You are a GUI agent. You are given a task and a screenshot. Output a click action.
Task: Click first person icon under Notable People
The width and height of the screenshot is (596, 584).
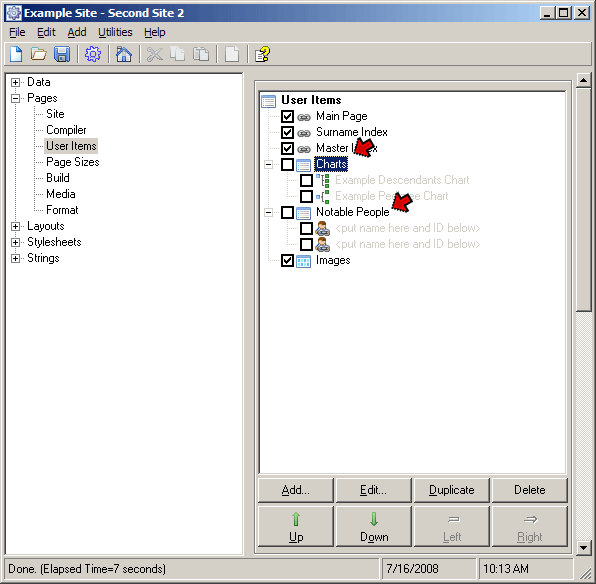pyautogui.click(x=322, y=229)
